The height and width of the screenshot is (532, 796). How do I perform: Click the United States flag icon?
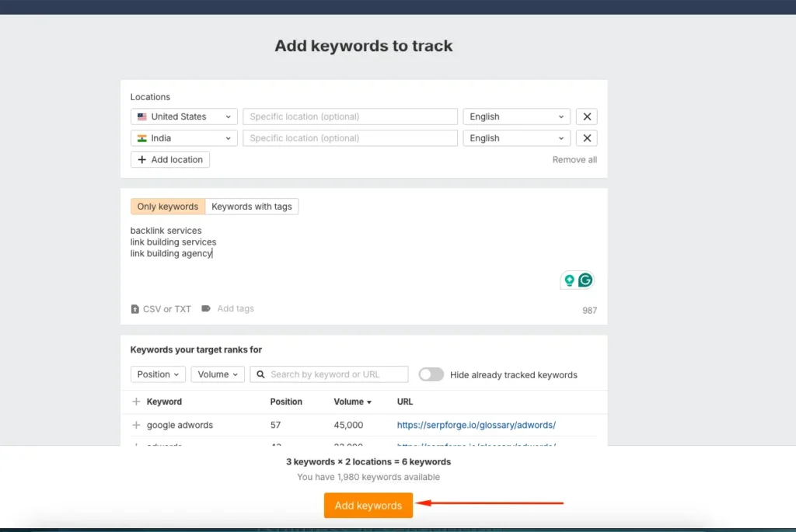(x=141, y=116)
